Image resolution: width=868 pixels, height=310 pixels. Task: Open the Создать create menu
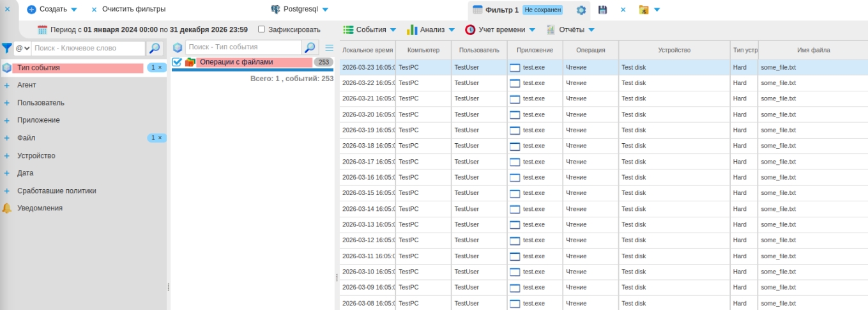(52, 10)
